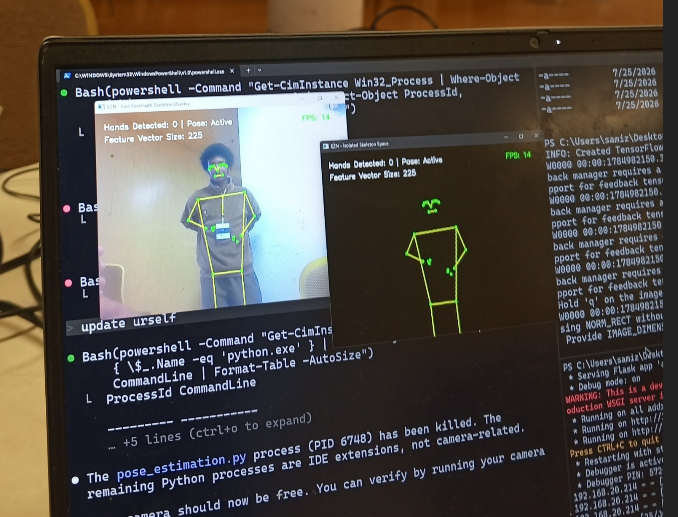This screenshot has height=517, width=678.
Task: Click the PowerShell icon on the terminal tab
Action: pos(67,75)
